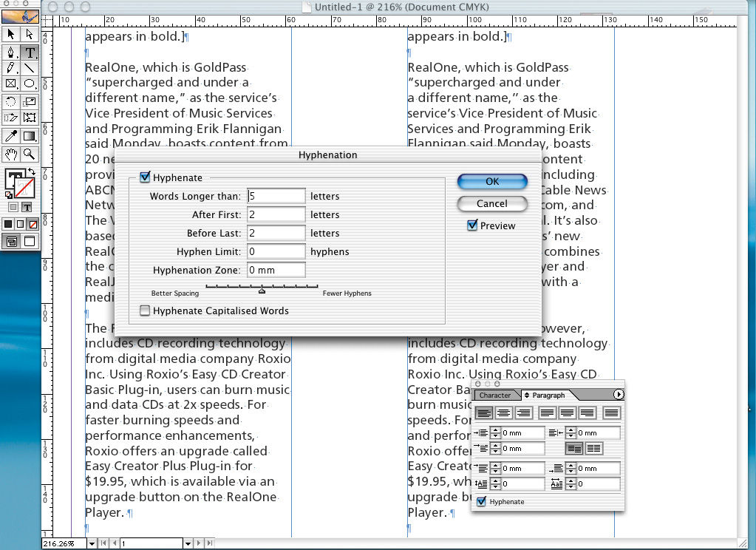Screen dimensions: 756x550
Task: Toggle the Preview checkbox
Action: tap(473, 225)
